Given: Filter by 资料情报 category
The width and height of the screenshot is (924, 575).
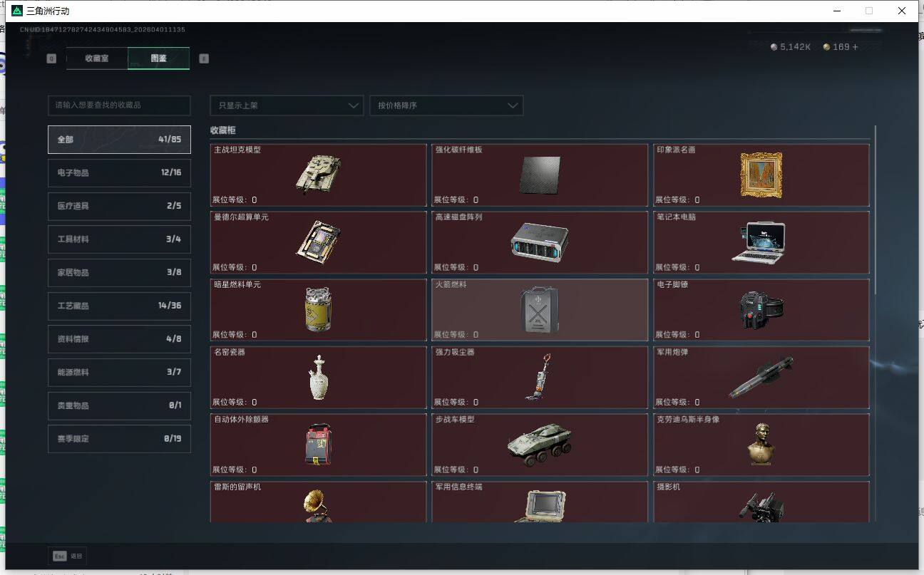Looking at the screenshot, I should [119, 339].
